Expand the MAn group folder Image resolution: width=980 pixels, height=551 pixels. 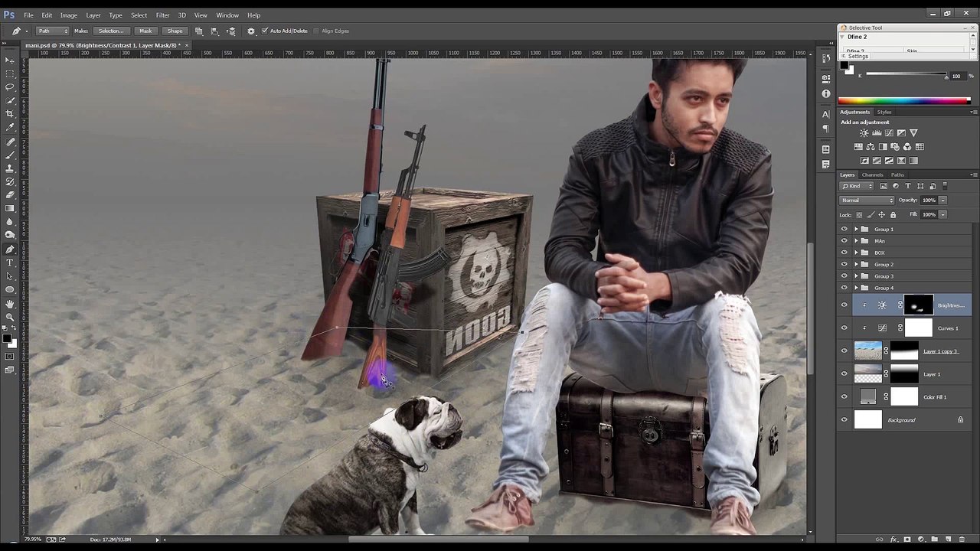[856, 240]
